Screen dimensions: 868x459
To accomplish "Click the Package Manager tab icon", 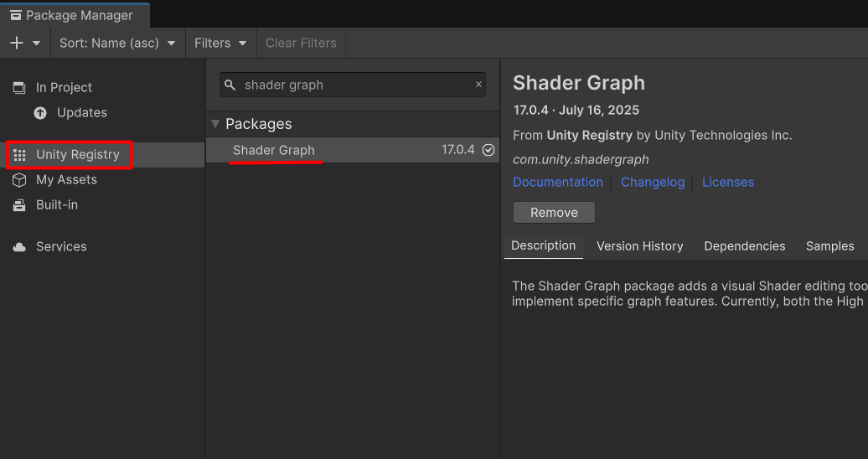I will 15,16.
